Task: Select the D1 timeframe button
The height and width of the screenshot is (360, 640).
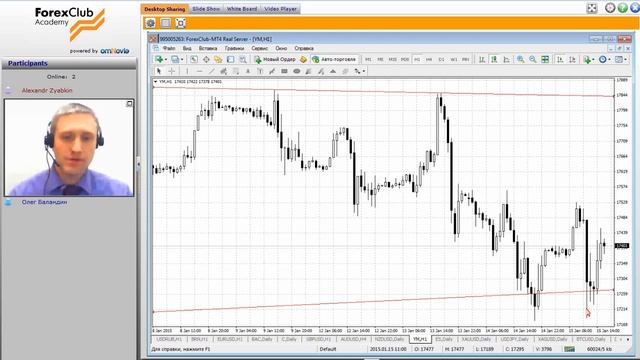Action: coord(441,60)
